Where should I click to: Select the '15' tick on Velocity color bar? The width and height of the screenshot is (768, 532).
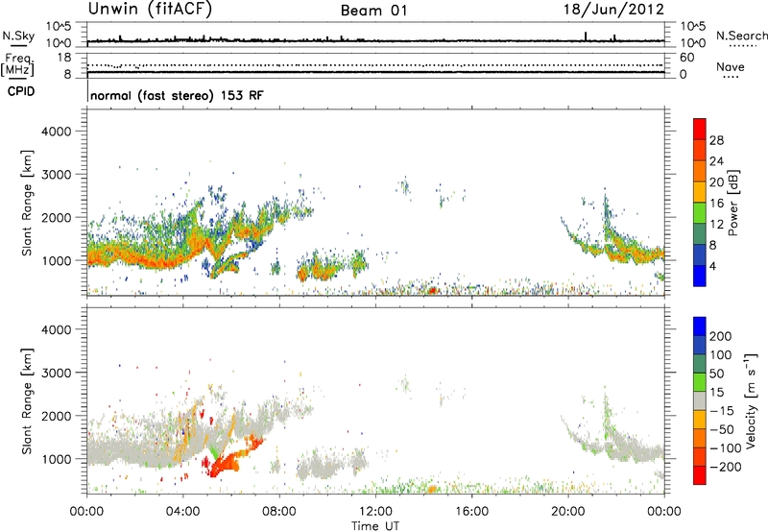(x=716, y=392)
